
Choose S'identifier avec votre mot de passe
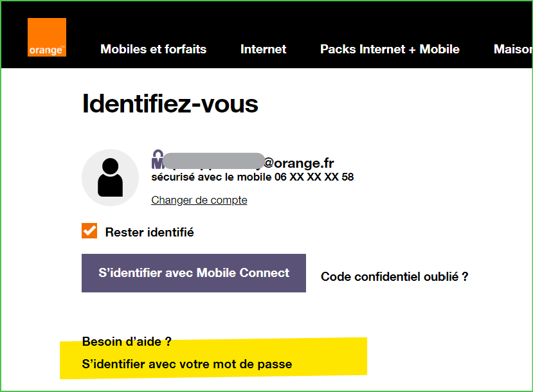(x=187, y=364)
